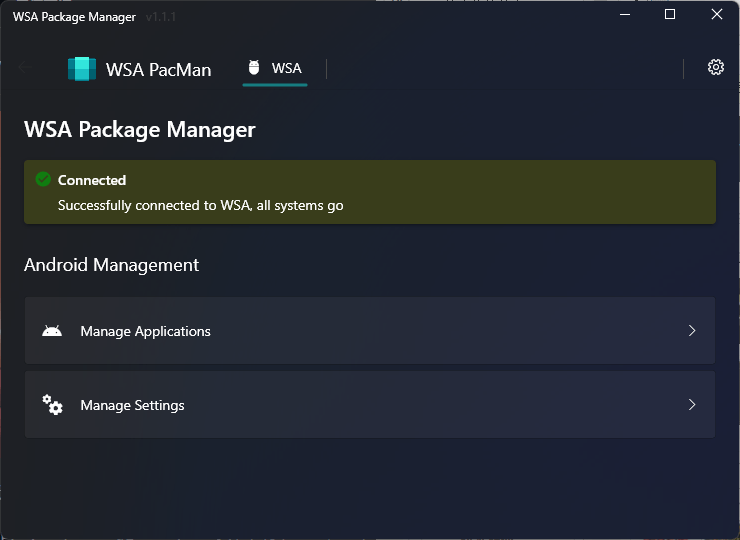The image size is (740, 540).
Task: Maximize the WSA Package Manager window
Action: [670, 15]
